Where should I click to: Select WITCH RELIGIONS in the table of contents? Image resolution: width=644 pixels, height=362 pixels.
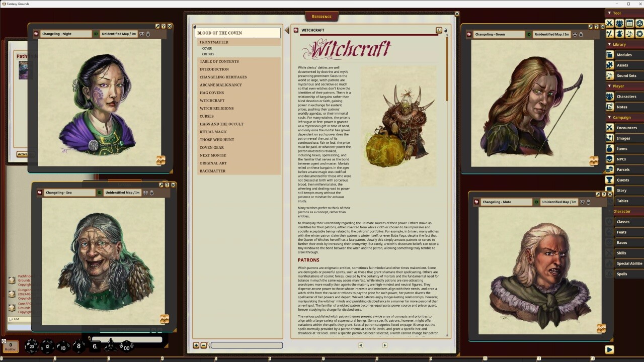[x=216, y=108]
